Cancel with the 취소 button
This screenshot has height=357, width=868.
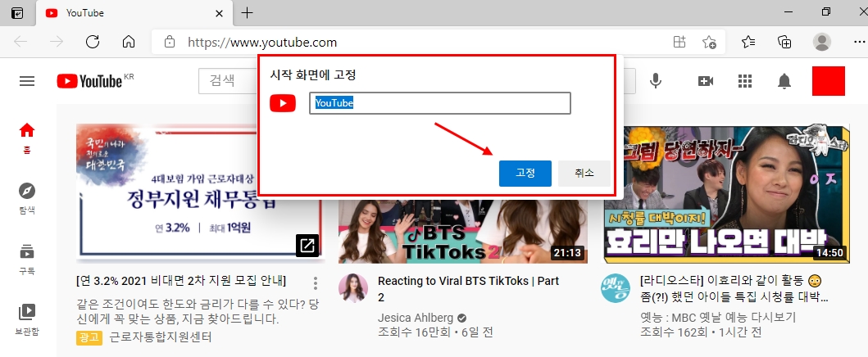pos(584,173)
